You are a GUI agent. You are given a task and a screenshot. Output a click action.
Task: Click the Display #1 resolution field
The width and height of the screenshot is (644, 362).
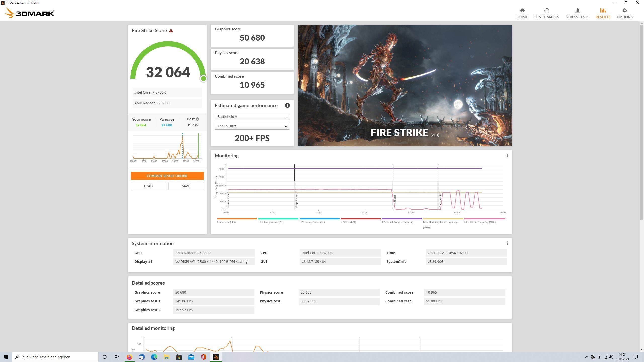point(214,262)
